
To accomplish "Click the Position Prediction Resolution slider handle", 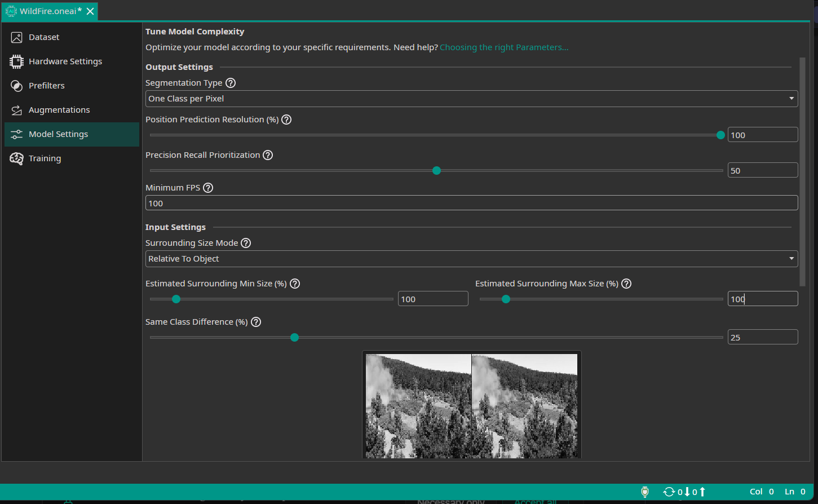I will (x=720, y=135).
